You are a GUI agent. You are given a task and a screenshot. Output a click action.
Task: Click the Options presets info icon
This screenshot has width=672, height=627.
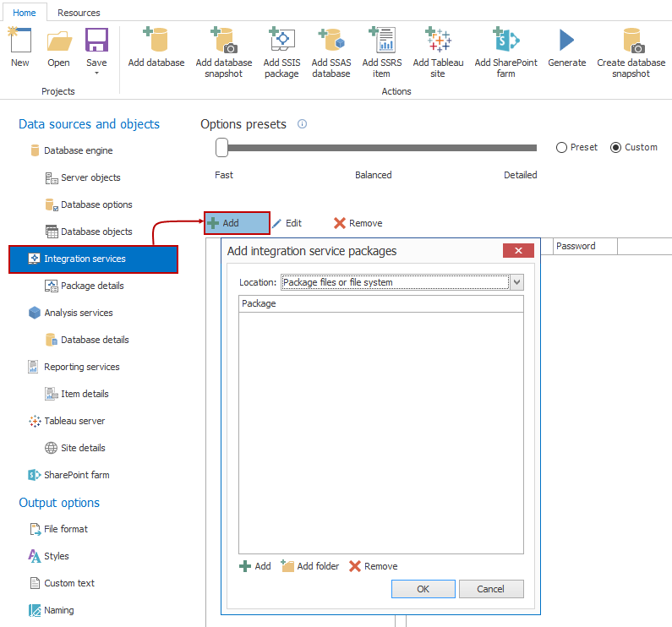(302, 124)
